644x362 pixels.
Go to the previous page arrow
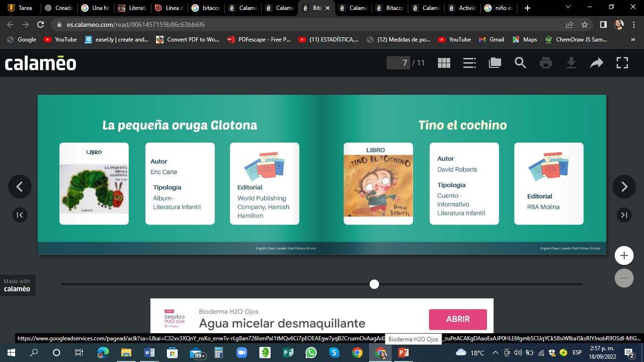20,187
